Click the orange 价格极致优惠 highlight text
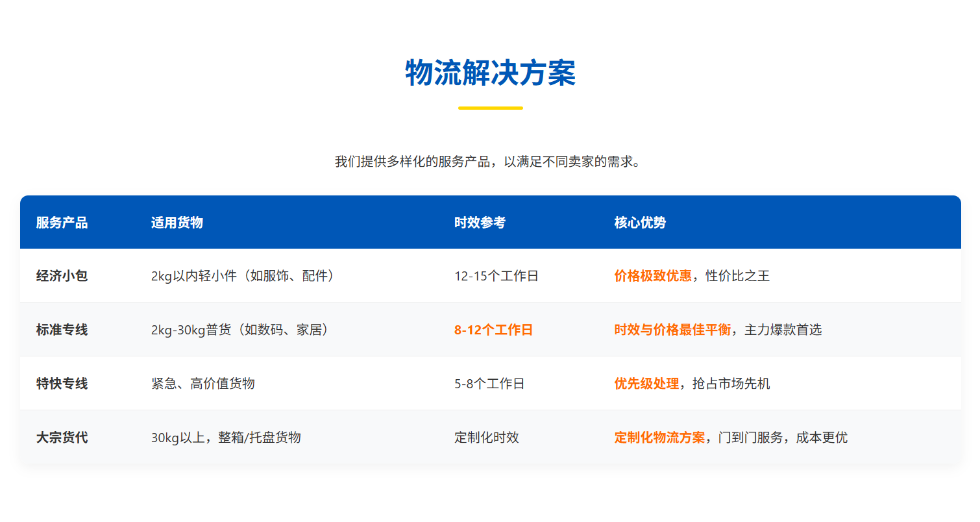This screenshot has height=522, width=980. [652, 276]
